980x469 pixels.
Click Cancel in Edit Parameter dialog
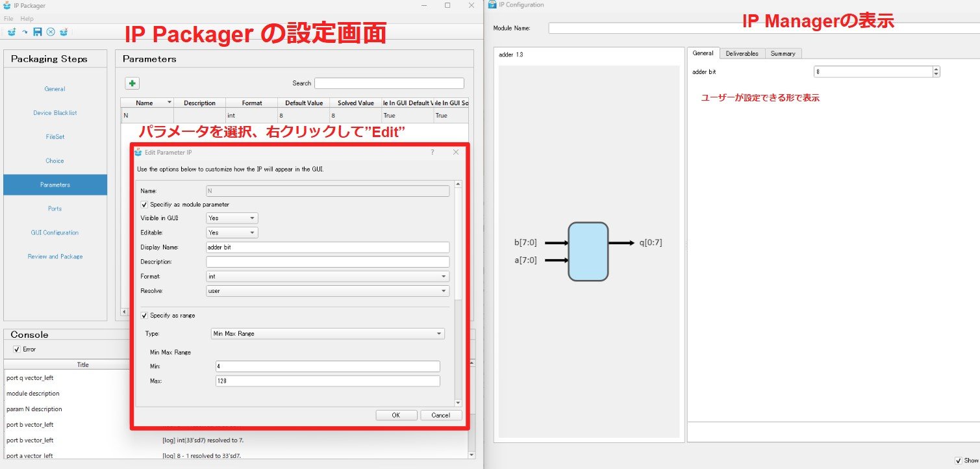[x=441, y=415]
